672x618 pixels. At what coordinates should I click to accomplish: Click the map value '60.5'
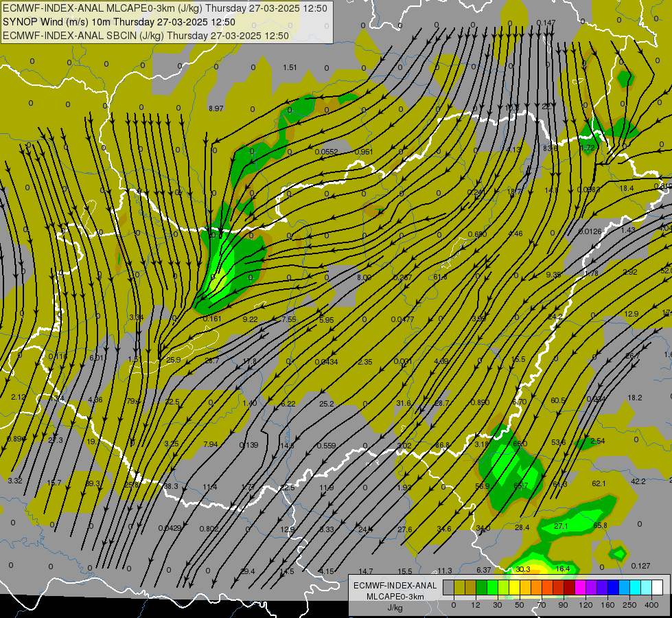(x=558, y=400)
